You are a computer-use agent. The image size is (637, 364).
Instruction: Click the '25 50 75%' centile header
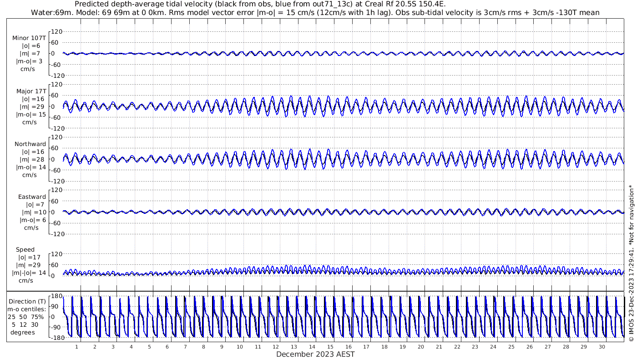pyautogui.click(x=25, y=317)
